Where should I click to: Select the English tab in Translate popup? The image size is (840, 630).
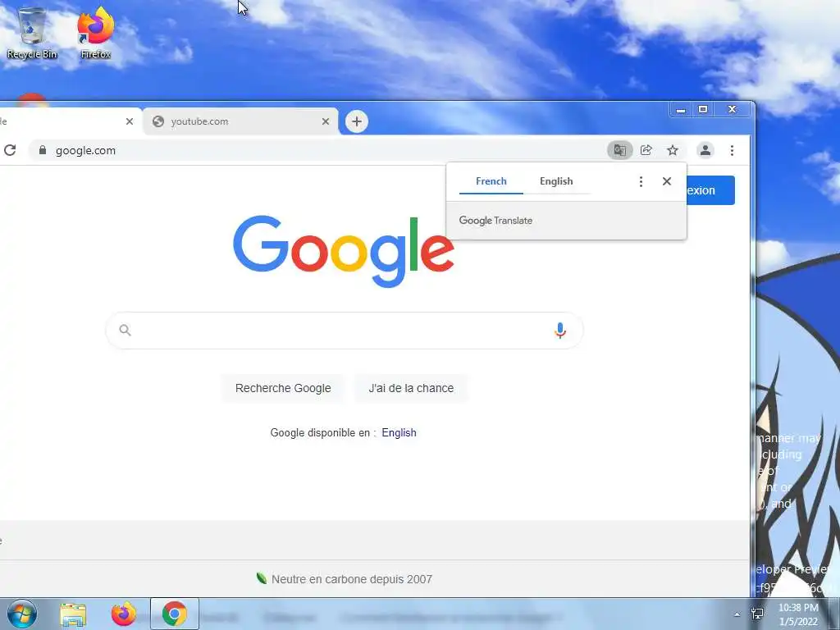(x=556, y=181)
